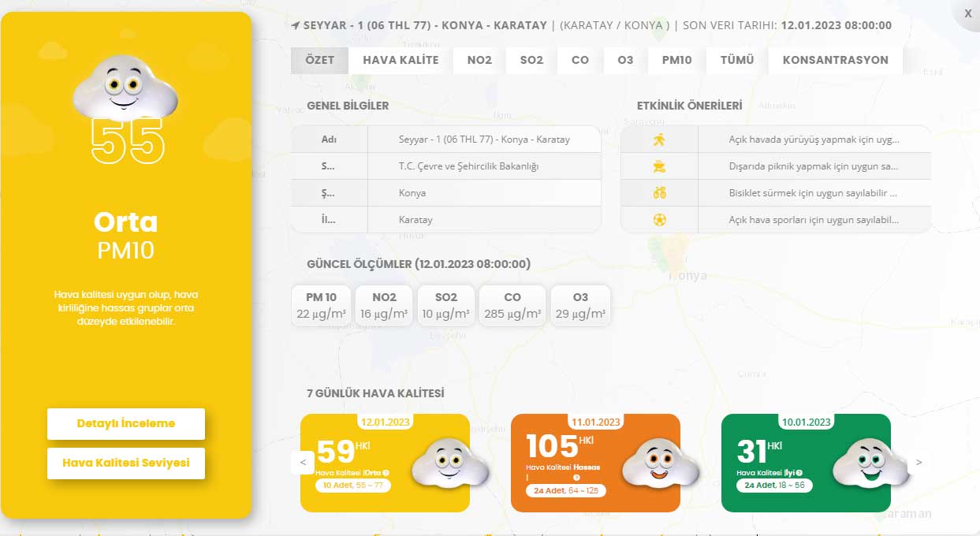Click the Karatay cell in general info table
This screenshot has height=536, width=980.
[415, 220]
